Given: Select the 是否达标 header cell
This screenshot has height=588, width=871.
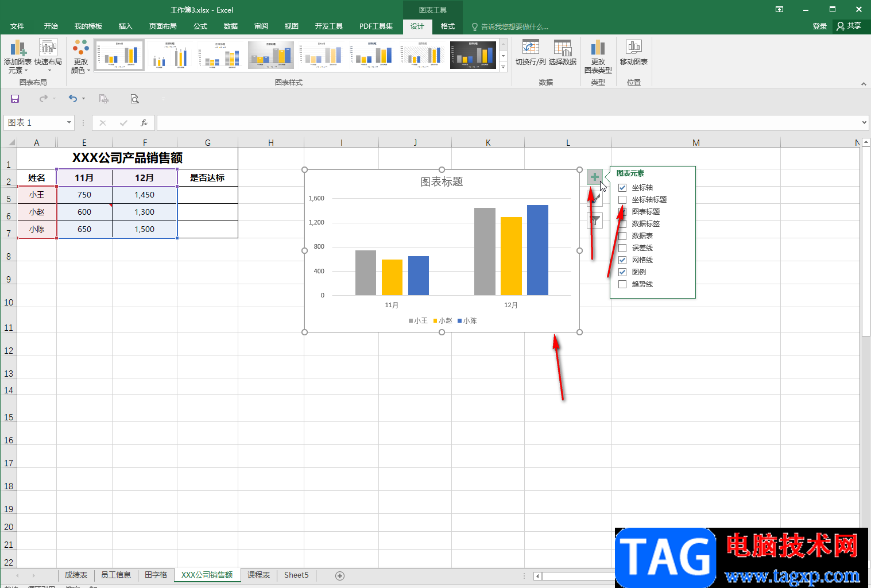Looking at the screenshot, I should pyautogui.click(x=207, y=178).
